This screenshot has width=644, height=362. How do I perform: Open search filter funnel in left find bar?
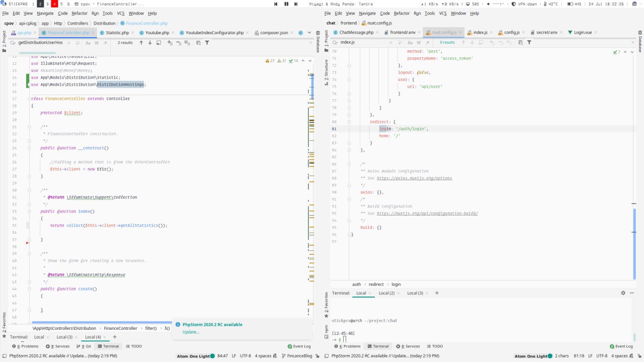[x=207, y=42]
